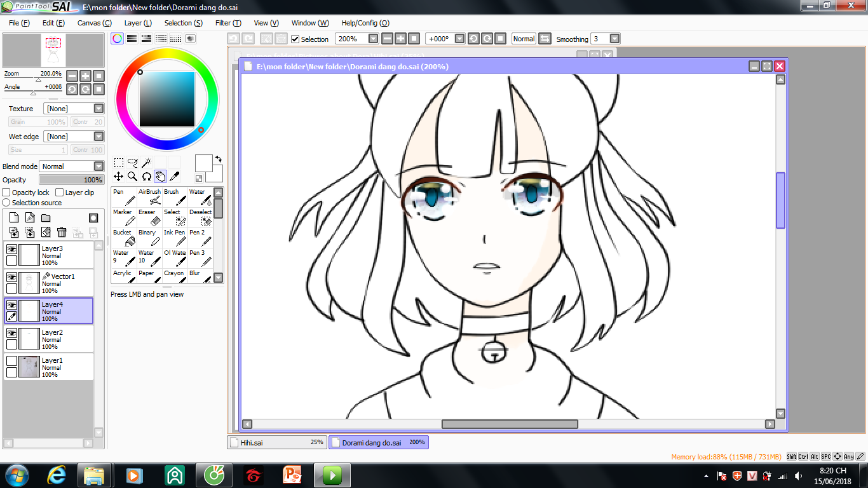Create a new layer folder

[x=46, y=218]
